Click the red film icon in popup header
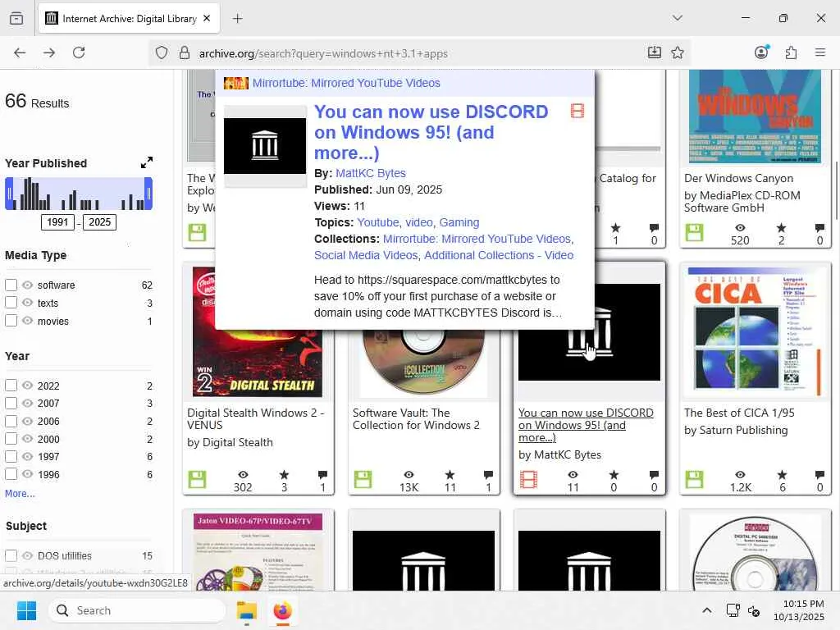840x630 pixels. click(577, 111)
